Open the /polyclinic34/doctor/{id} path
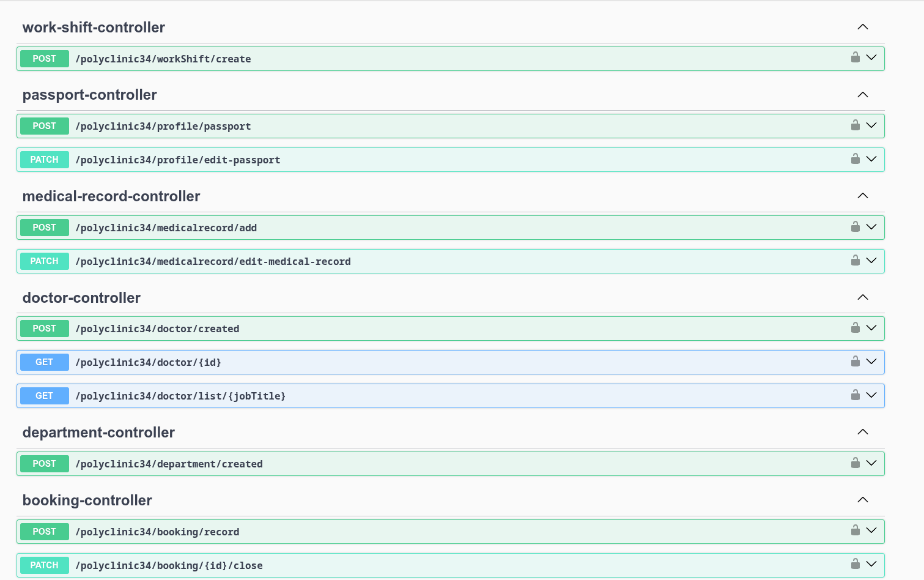 pos(149,363)
